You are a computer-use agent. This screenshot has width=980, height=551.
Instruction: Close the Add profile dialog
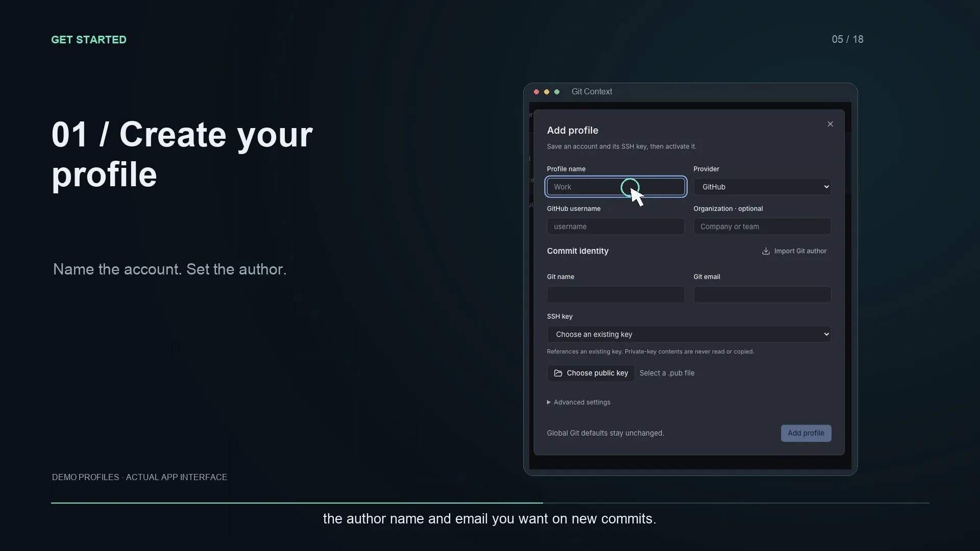(x=830, y=124)
